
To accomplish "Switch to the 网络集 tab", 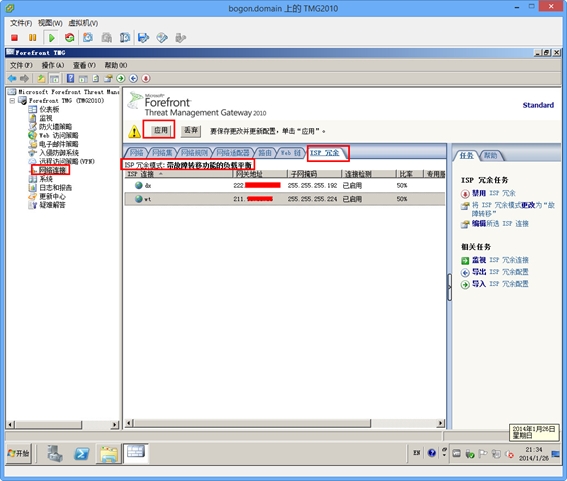I will (162, 153).
